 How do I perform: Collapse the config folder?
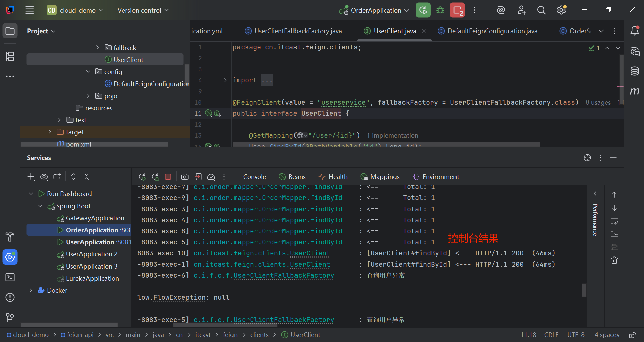click(x=88, y=71)
